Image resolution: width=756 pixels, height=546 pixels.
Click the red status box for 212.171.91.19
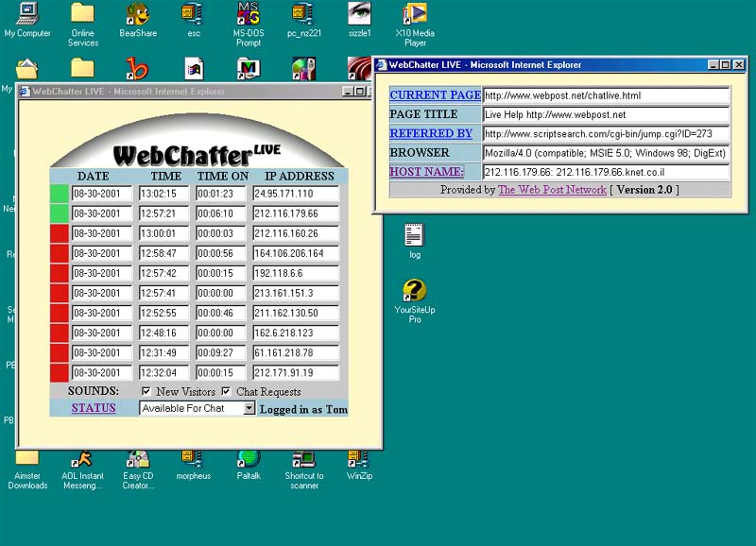[60, 372]
